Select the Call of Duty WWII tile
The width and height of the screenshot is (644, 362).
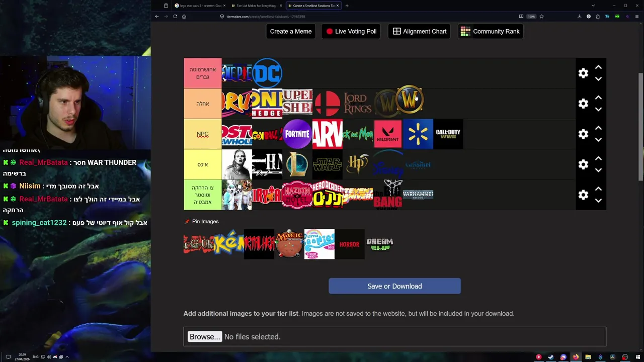(448, 134)
